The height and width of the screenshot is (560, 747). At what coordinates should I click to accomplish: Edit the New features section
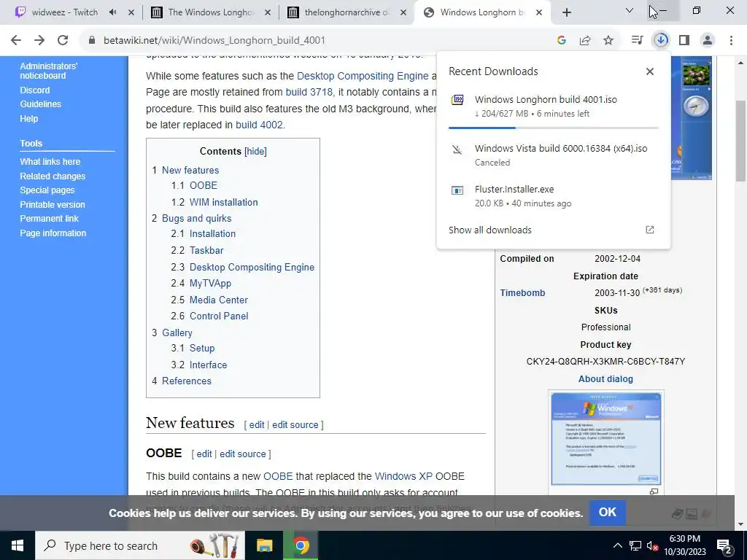click(x=256, y=425)
